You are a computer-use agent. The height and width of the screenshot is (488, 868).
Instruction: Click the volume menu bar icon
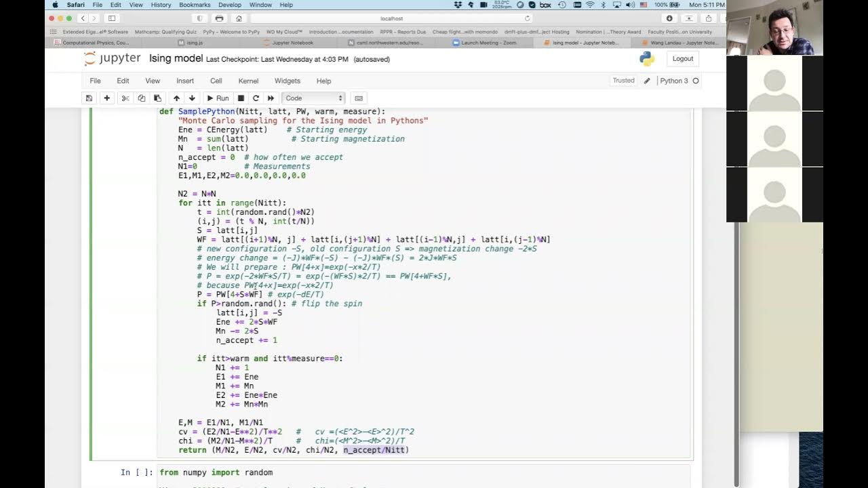tap(631, 5)
